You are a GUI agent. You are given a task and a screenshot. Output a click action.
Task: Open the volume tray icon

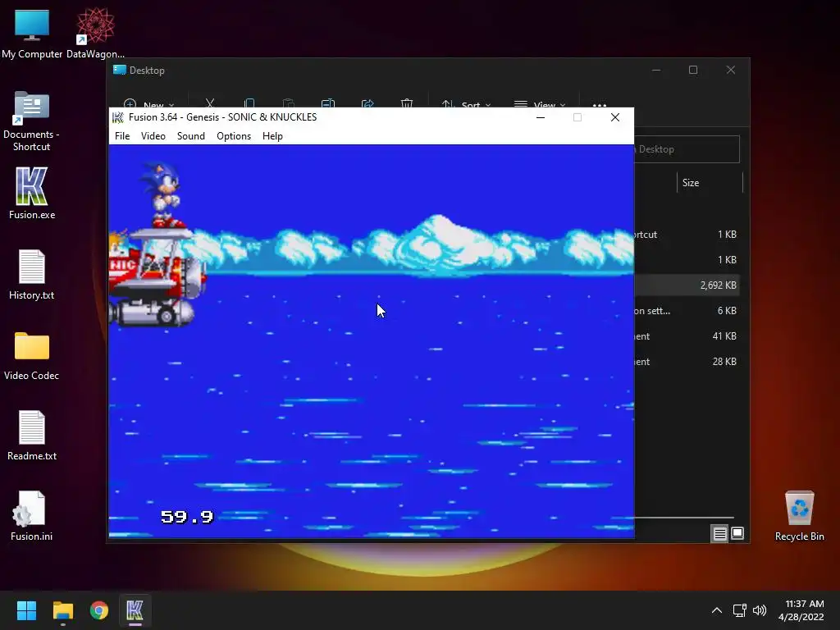click(x=759, y=610)
